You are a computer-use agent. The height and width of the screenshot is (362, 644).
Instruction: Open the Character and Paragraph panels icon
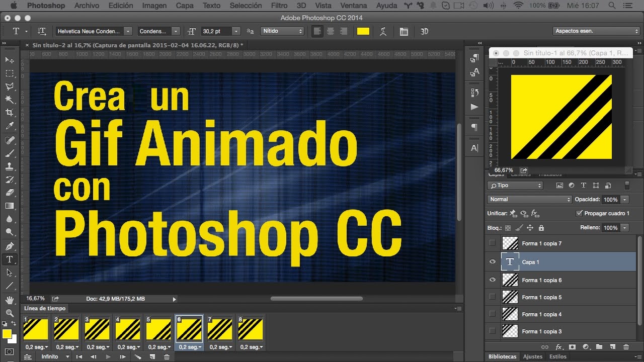click(x=404, y=31)
